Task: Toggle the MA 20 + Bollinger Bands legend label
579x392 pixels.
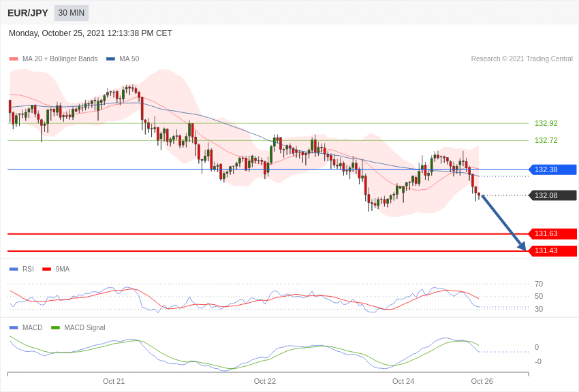Action: (60, 59)
